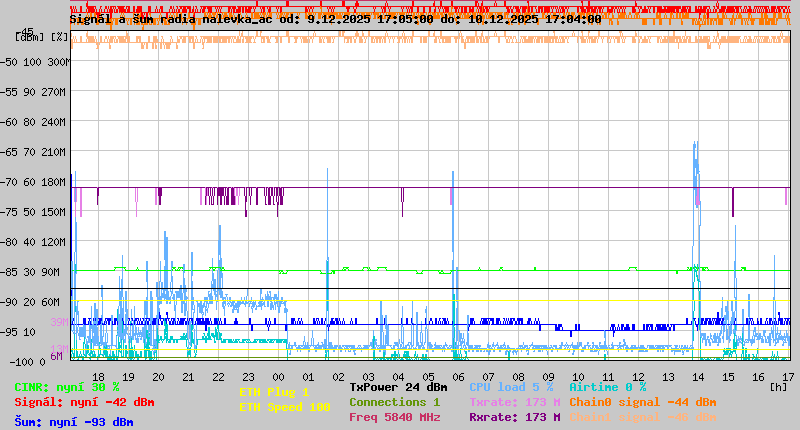Click the '-75 50 150M' y-axis label
The image size is (800, 430).
(33, 212)
